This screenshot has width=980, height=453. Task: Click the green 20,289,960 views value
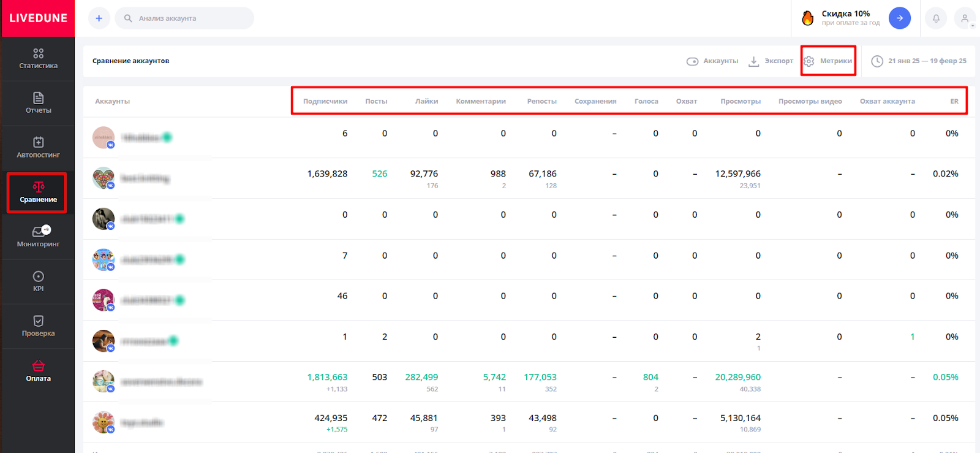point(738,378)
